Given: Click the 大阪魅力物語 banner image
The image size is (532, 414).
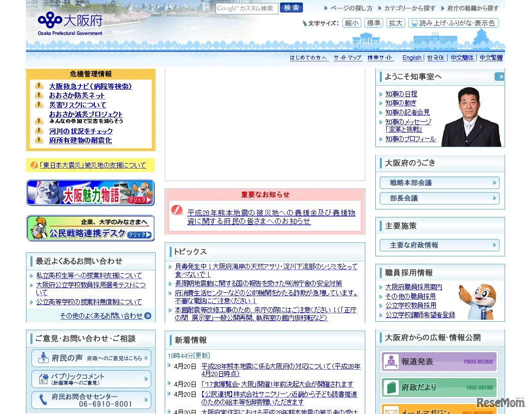Looking at the screenshot, I should click(90, 193).
